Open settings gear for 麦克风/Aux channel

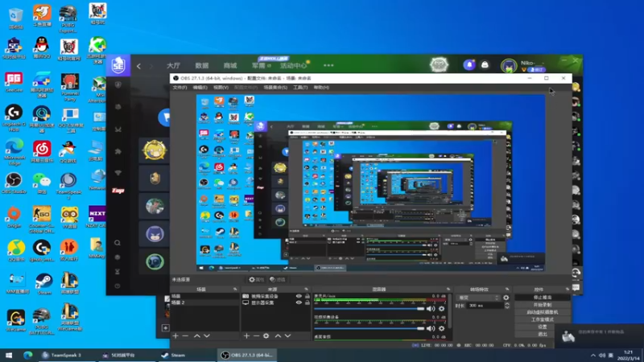pyautogui.click(x=441, y=309)
